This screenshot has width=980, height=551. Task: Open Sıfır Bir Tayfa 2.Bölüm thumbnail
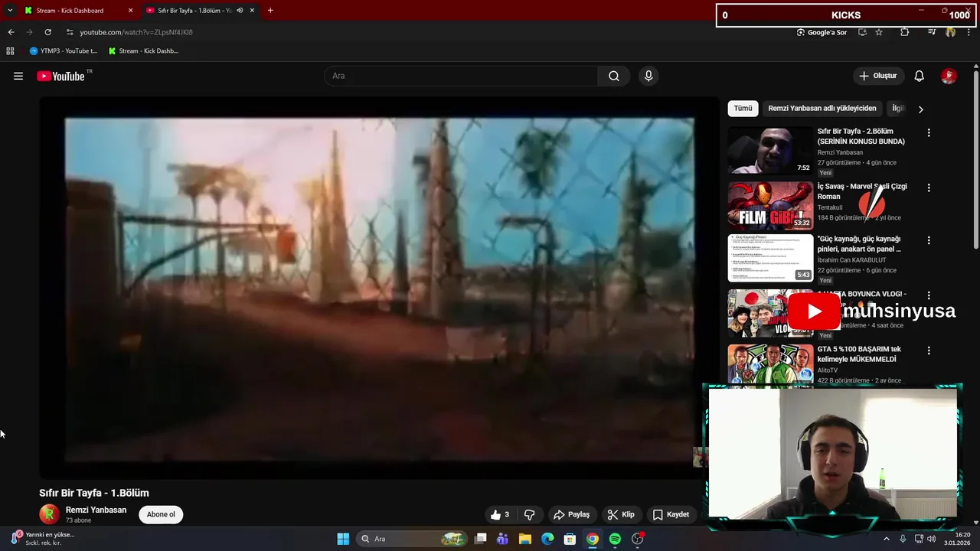pyautogui.click(x=770, y=151)
